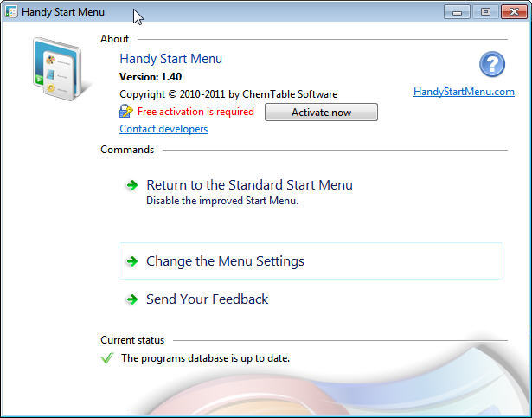The image size is (532, 418).
Task: Click the title bar application icon
Action: 11,12
